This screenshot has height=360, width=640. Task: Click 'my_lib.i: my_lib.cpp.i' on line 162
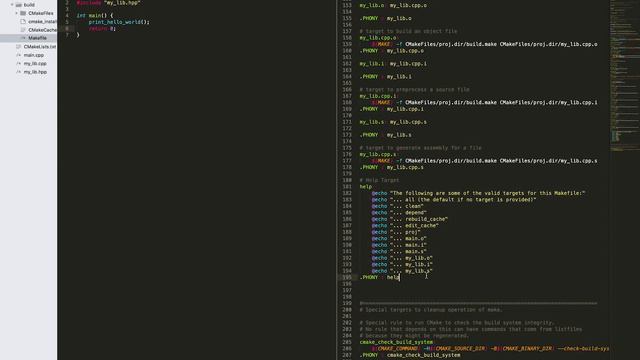pos(393,64)
